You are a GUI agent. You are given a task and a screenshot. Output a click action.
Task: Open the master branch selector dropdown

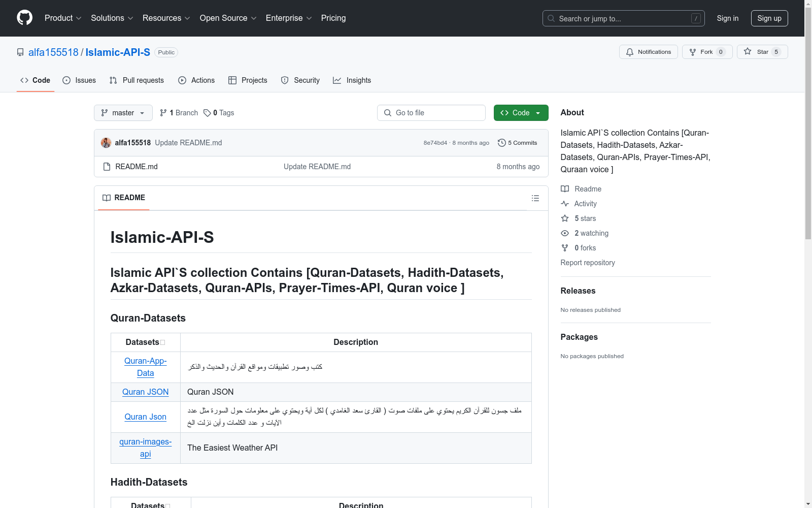click(123, 113)
